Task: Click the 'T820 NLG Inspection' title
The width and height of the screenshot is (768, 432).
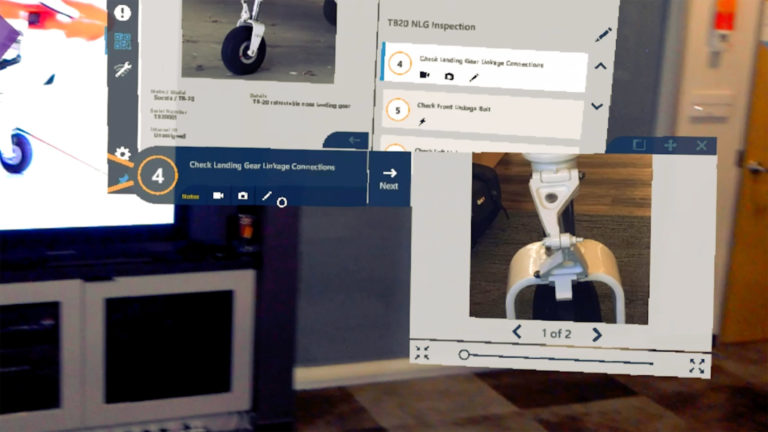Action: [x=431, y=25]
